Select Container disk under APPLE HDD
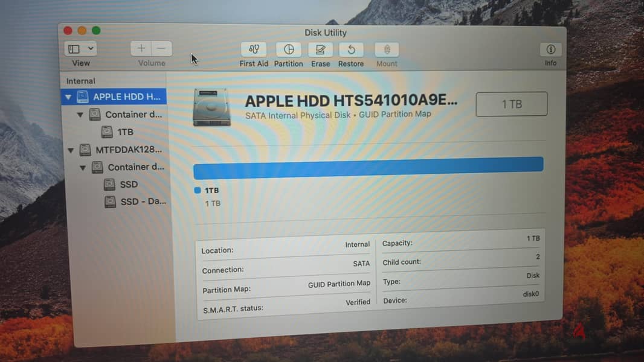This screenshot has height=362, width=644. (x=126, y=115)
